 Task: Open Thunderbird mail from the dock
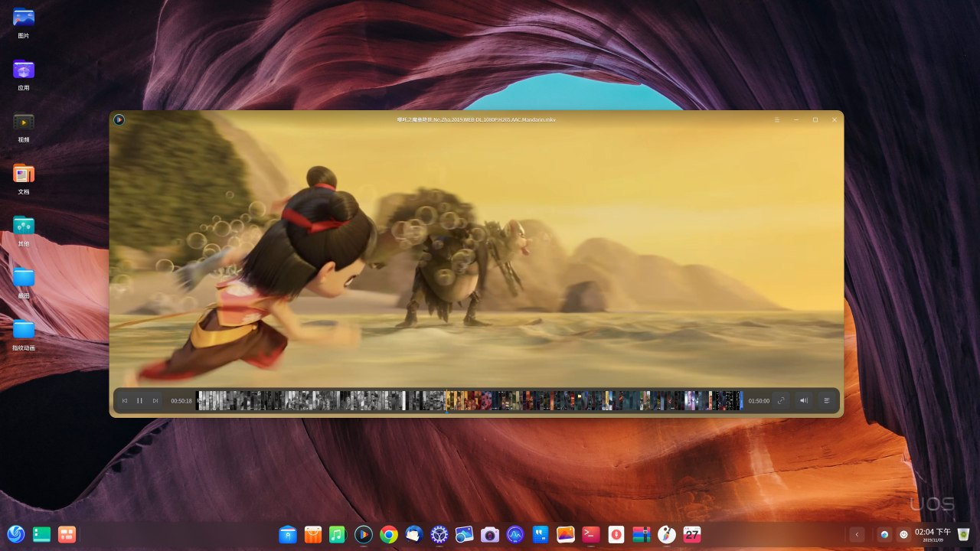(x=414, y=534)
